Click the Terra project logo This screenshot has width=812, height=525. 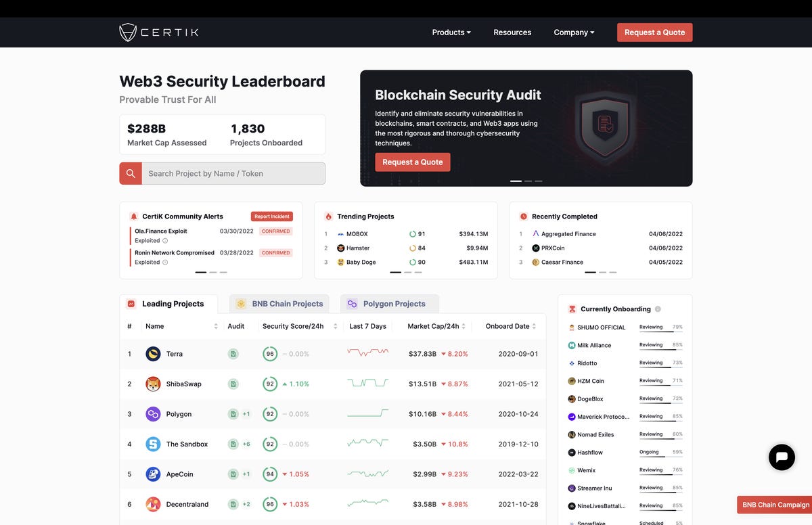[x=153, y=354]
